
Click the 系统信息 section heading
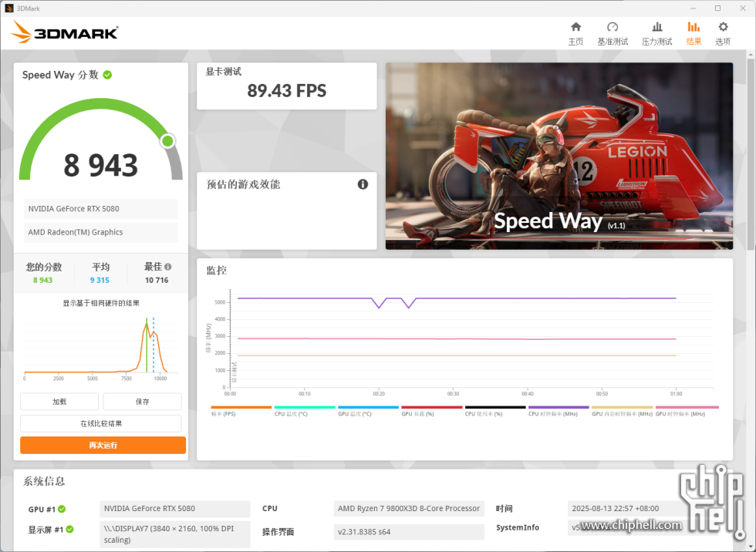tap(44, 481)
